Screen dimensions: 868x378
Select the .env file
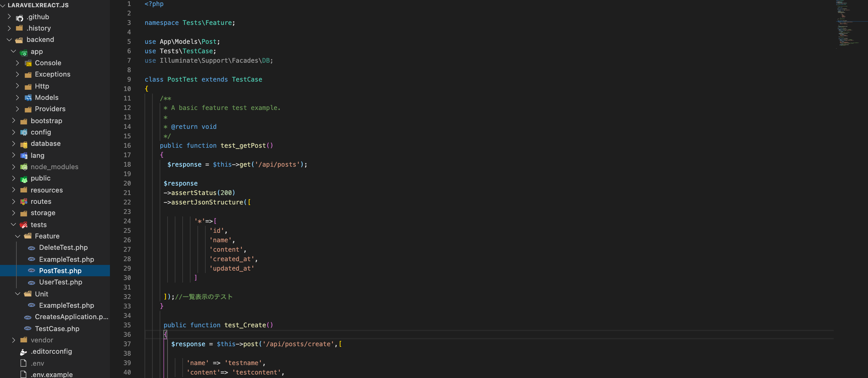tap(38, 364)
